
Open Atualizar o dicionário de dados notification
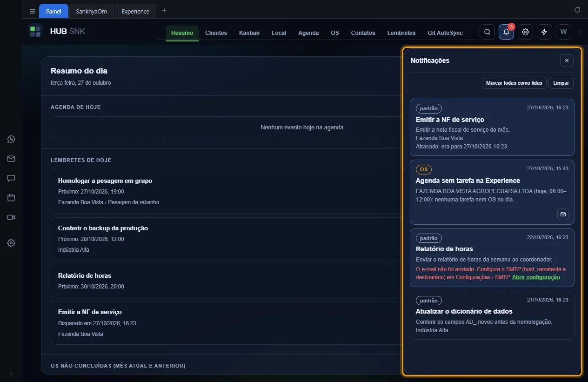(x=492, y=315)
